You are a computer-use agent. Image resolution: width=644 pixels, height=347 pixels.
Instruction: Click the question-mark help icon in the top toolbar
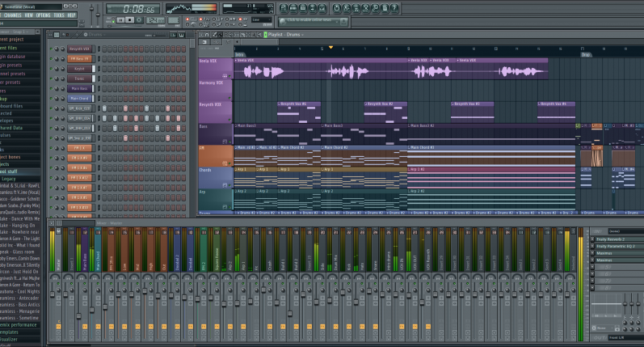tap(394, 8)
